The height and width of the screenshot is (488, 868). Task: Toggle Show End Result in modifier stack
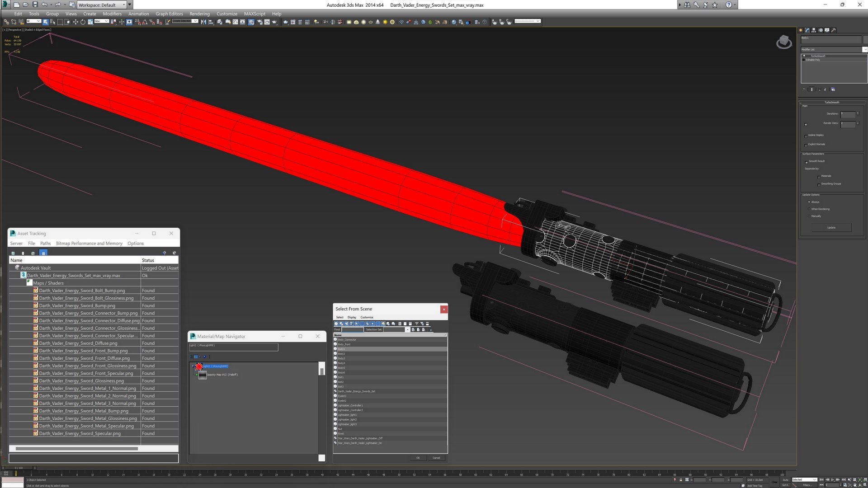pos(812,89)
